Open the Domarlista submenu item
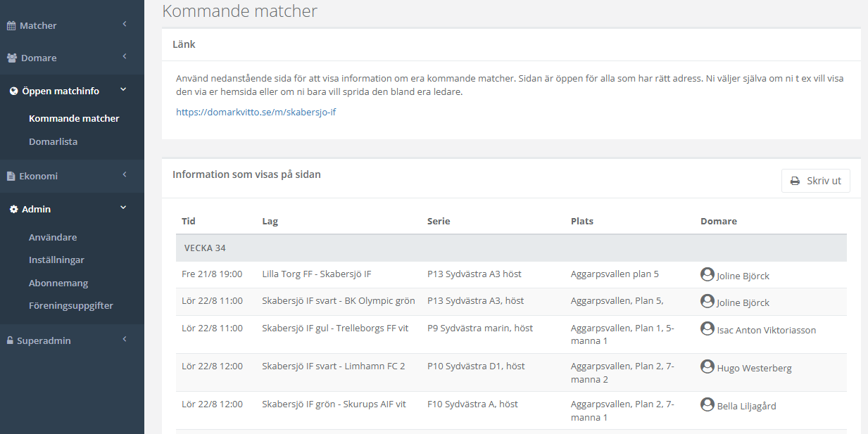This screenshot has width=868, height=434. (54, 141)
